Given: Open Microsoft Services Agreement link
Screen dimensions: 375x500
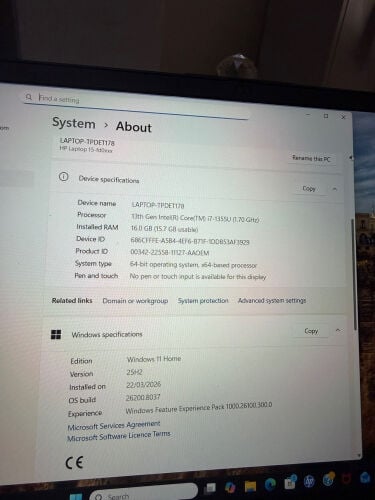Looking at the screenshot, I should tap(114, 425).
